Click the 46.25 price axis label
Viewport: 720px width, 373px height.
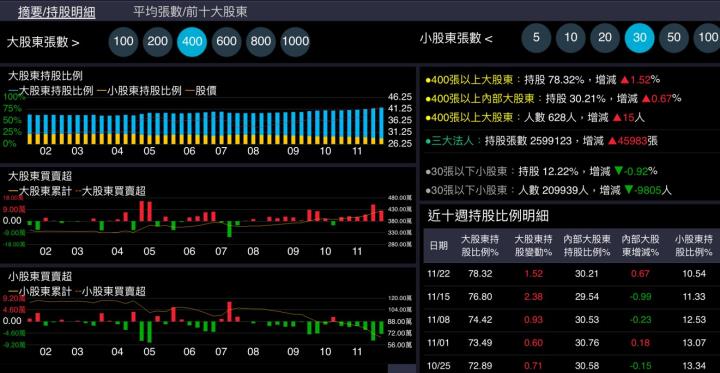(399, 97)
